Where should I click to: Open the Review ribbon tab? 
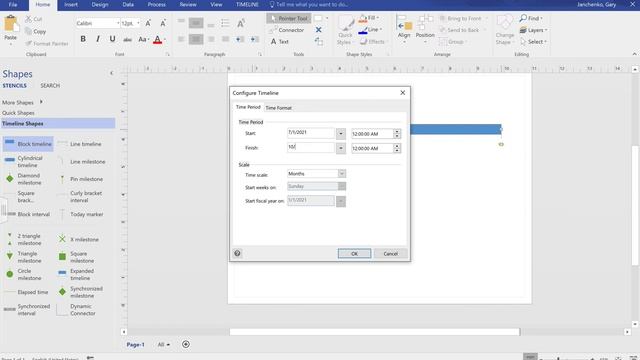[188, 4]
